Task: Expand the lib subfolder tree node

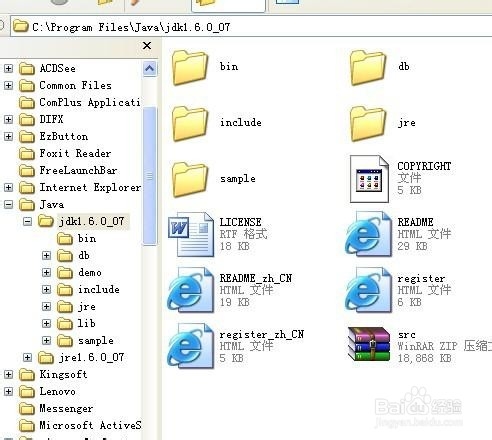Action: point(47,323)
